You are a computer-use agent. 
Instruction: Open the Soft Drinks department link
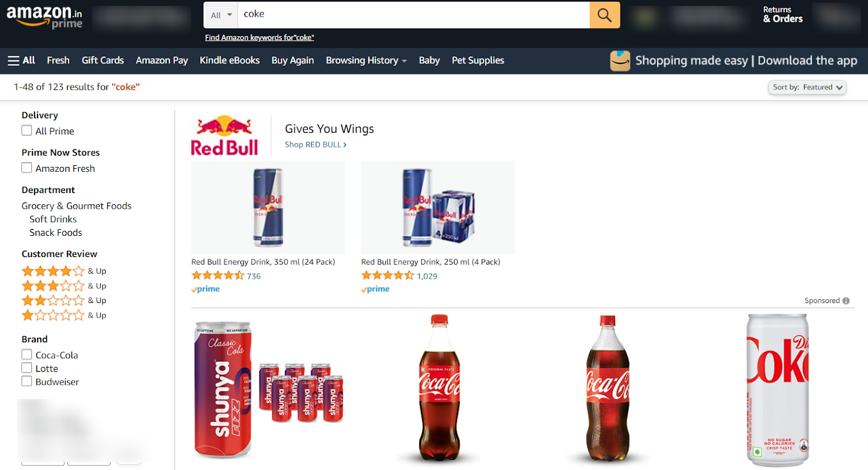pos(53,219)
